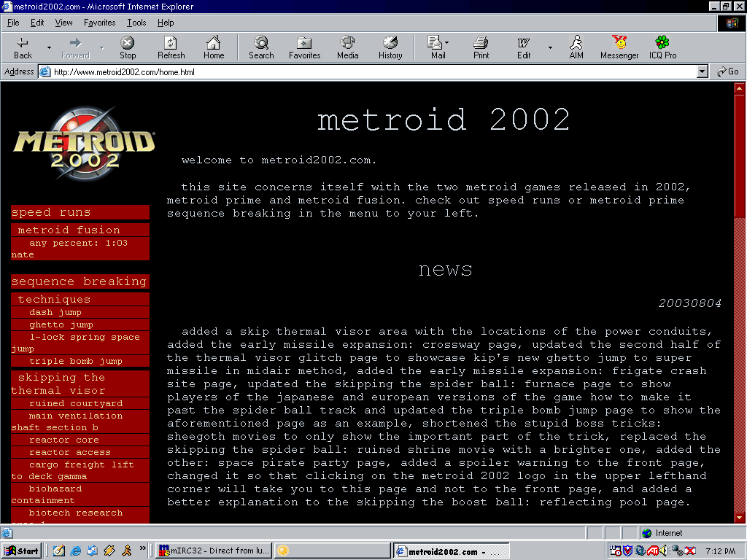Open the Favorites pane from toolbar
The height and width of the screenshot is (560, 747).
304,47
